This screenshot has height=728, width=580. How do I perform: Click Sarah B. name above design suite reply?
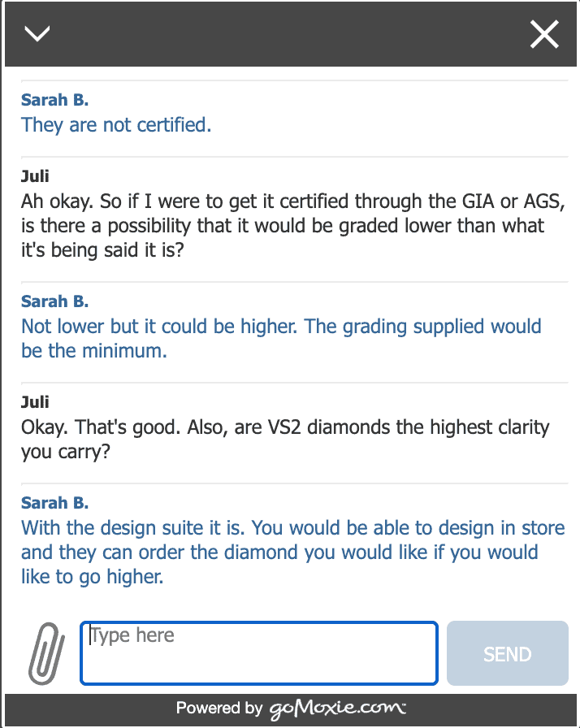(x=54, y=502)
